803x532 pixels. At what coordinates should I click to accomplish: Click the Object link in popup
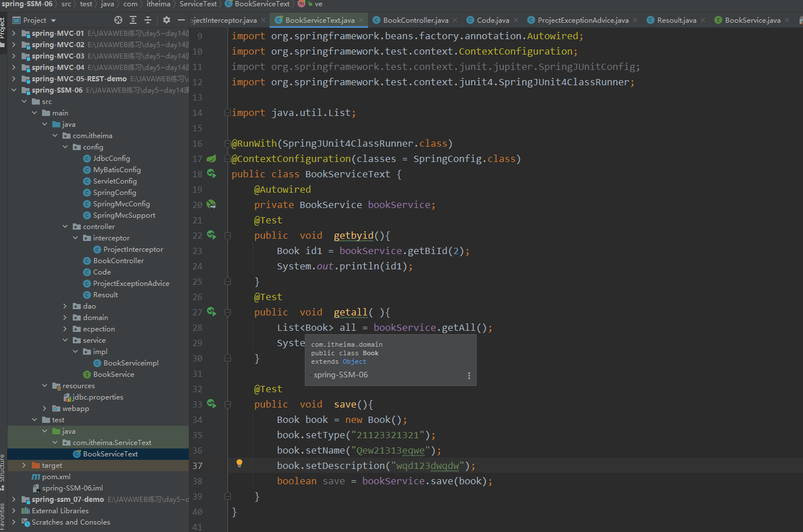pos(354,361)
